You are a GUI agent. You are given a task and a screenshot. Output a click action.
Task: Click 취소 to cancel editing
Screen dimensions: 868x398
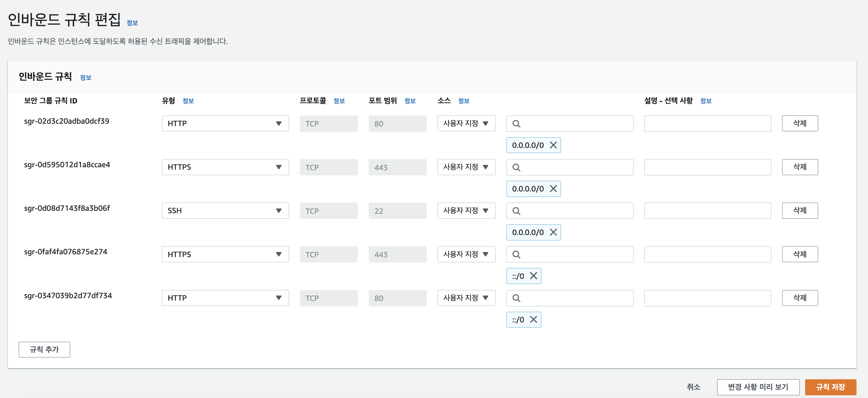click(x=693, y=387)
